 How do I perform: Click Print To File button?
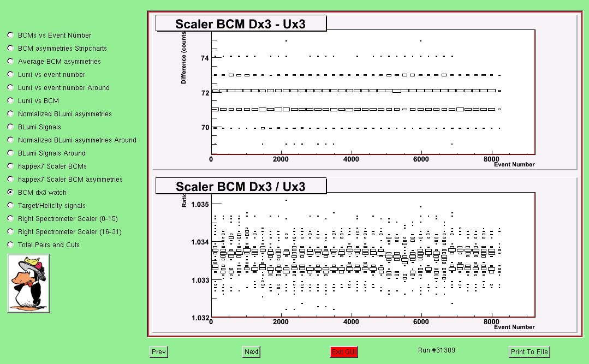(529, 352)
